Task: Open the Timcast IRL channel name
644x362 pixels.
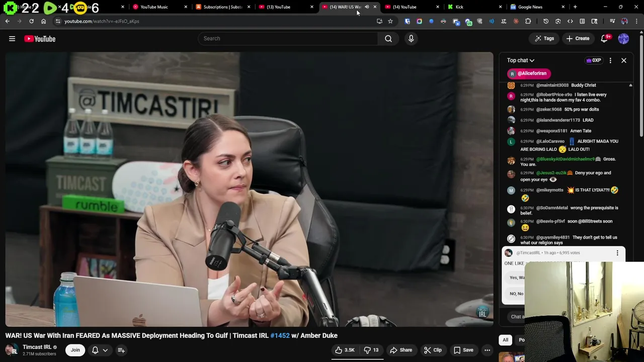Action: 37,347
